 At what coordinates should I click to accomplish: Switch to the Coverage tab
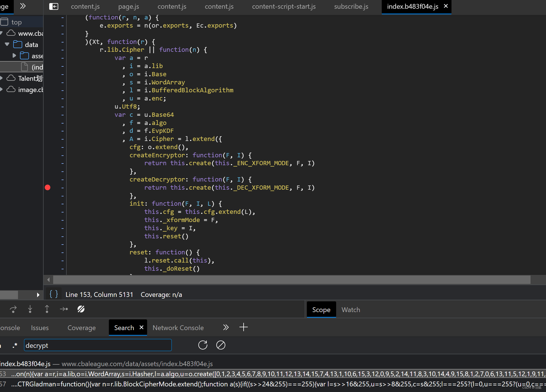point(82,327)
